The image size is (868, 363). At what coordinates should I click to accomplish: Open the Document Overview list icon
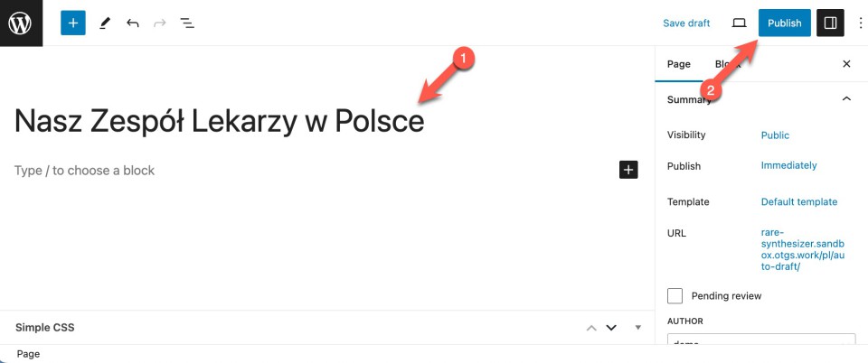coord(187,23)
